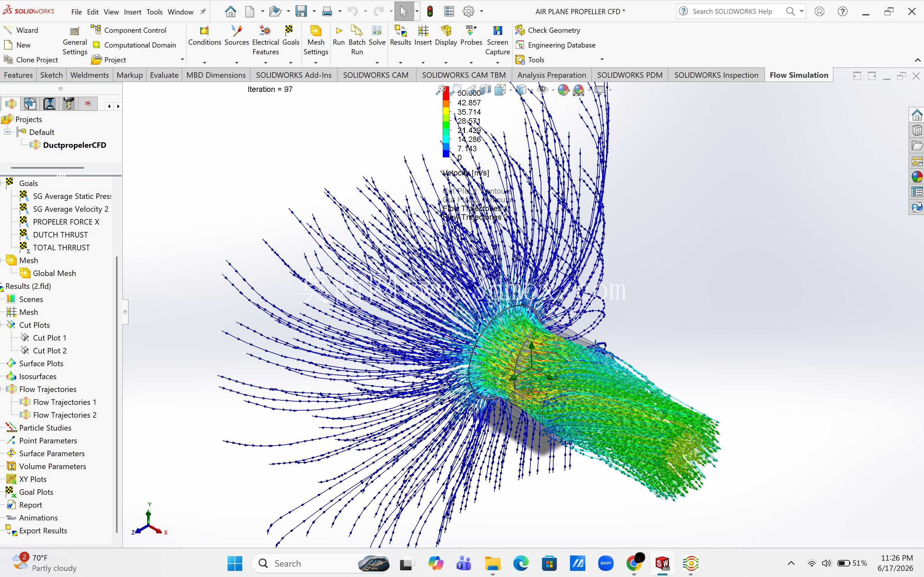Image resolution: width=924 pixels, height=577 pixels.
Task: Click the Apply Scene icon
Action: tap(579, 90)
